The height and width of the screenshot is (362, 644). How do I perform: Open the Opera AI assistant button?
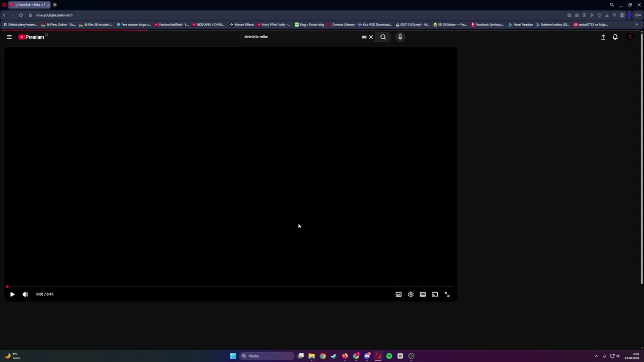(638, 15)
